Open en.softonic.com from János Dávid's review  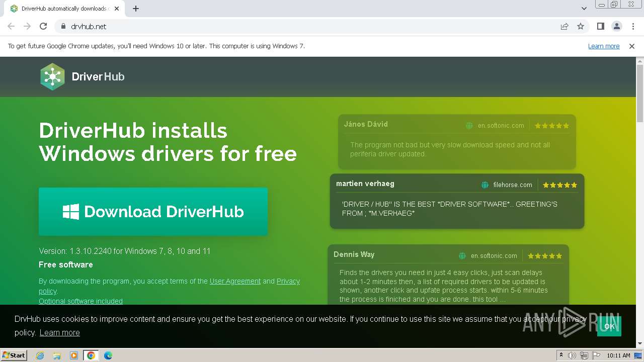[501, 126]
